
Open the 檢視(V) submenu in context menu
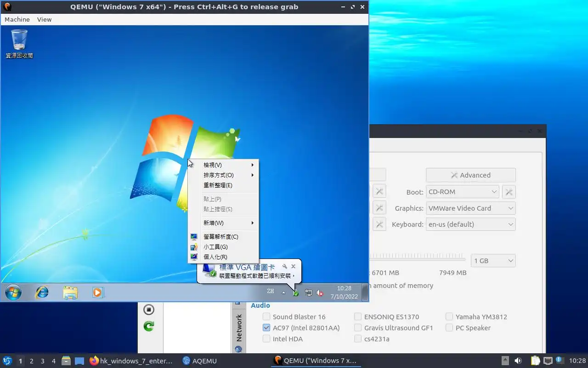pos(223,165)
